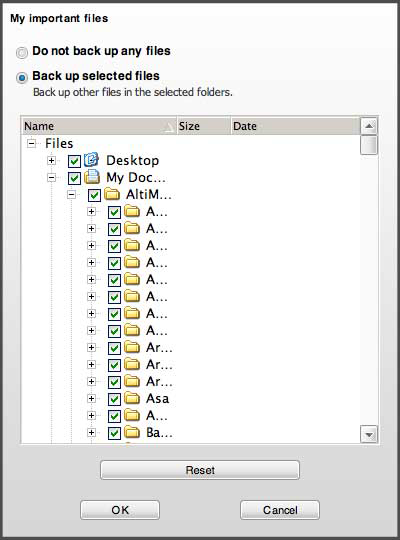400x540 pixels.
Task: Click the Reset button
Action: click(x=200, y=470)
